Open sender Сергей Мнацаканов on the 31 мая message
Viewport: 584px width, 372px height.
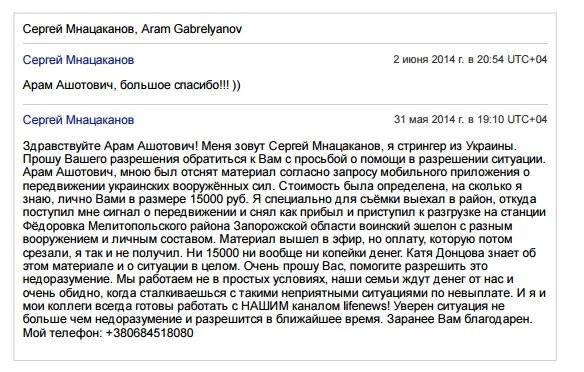(78, 120)
